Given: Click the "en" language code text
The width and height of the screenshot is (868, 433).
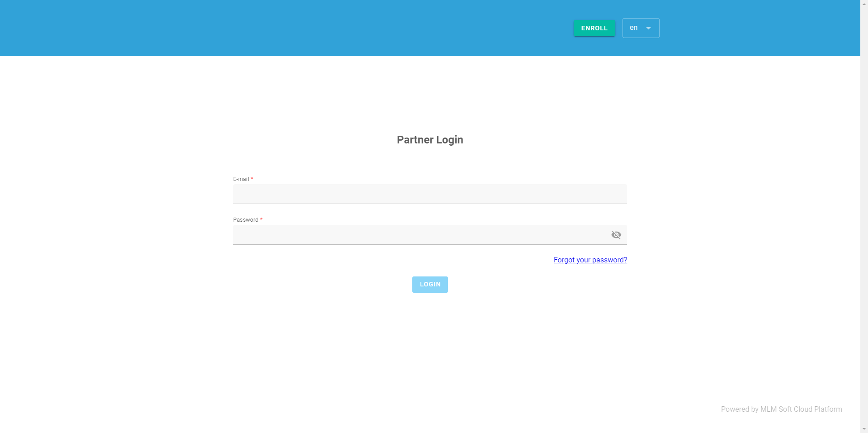Looking at the screenshot, I should (633, 28).
